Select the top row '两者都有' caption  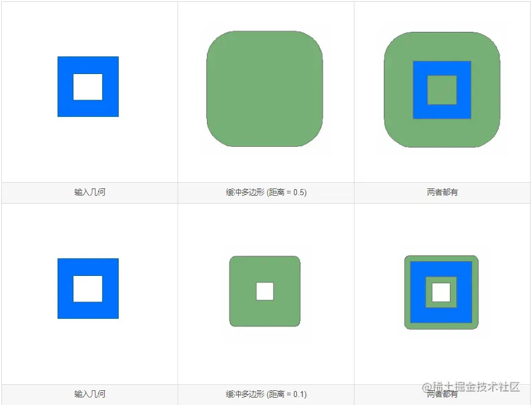coord(443,192)
